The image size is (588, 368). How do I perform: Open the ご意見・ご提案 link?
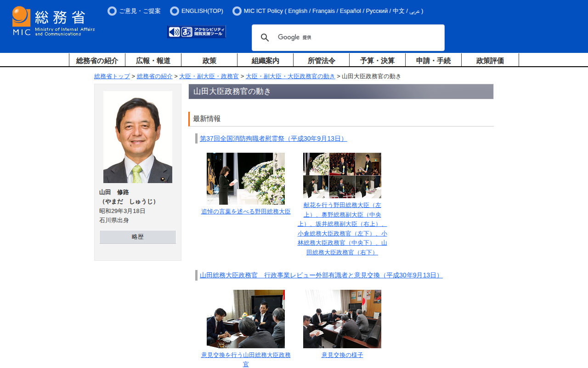(140, 11)
